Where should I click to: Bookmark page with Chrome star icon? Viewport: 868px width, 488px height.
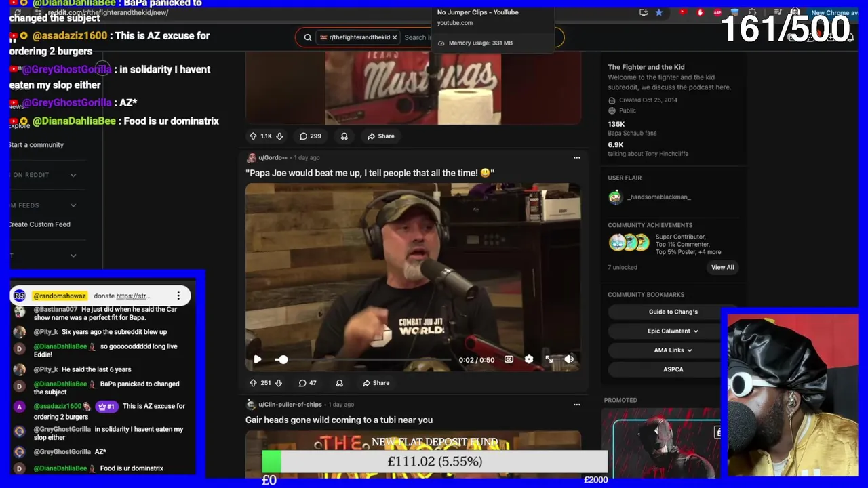(x=658, y=12)
